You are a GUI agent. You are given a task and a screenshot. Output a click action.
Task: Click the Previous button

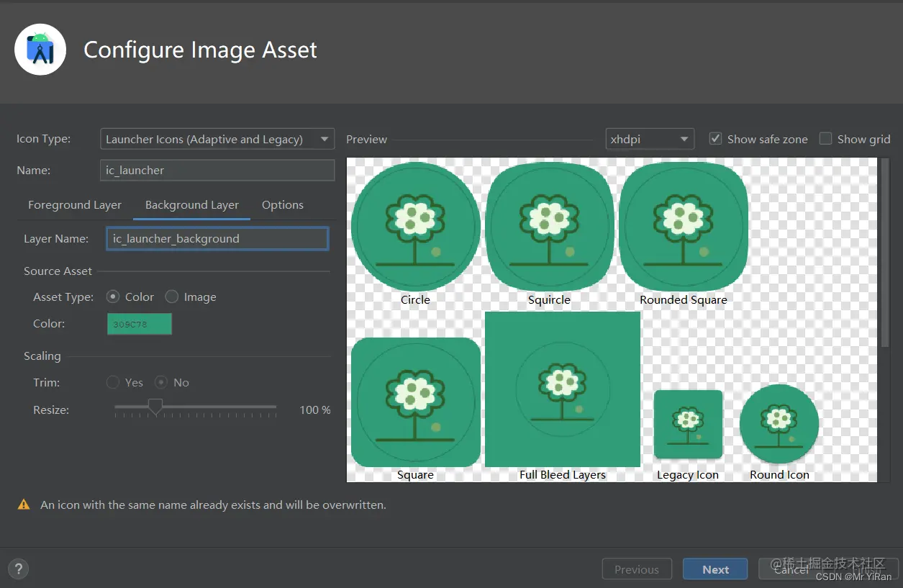pyautogui.click(x=637, y=569)
